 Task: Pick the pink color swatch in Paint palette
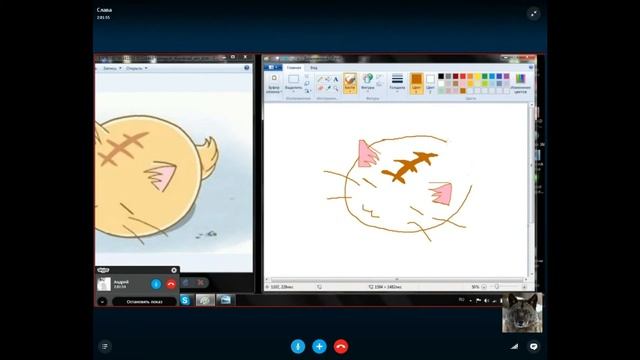(x=462, y=84)
